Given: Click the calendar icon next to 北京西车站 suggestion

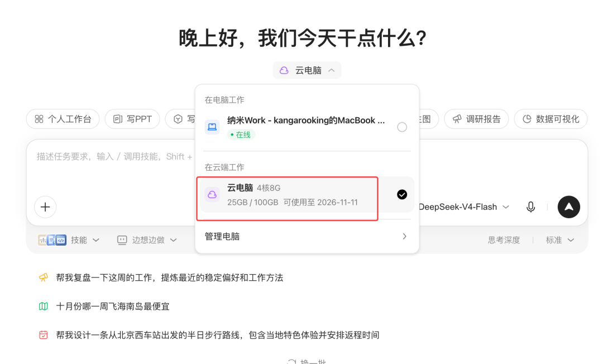Looking at the screenshot, I should click(44, 335).
